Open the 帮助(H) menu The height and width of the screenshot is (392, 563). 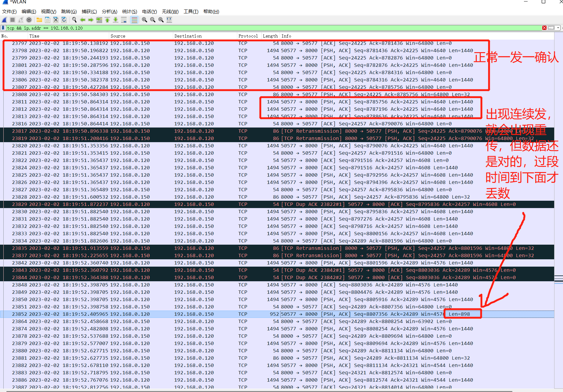click(x=211, y=12)
